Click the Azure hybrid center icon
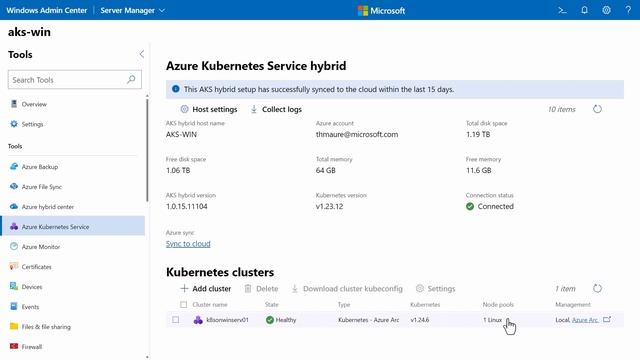The width and height of the screenshot is (640, 360). [x=14, y=206]
